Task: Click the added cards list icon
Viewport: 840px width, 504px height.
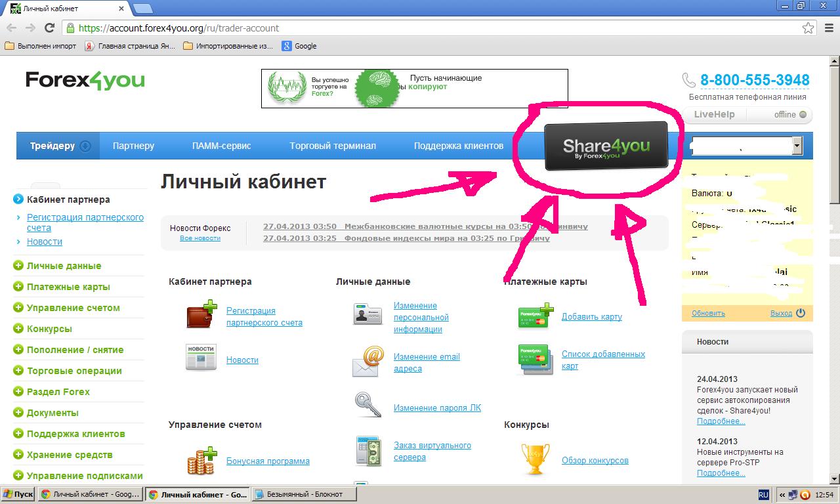Action: coord(534,359)
